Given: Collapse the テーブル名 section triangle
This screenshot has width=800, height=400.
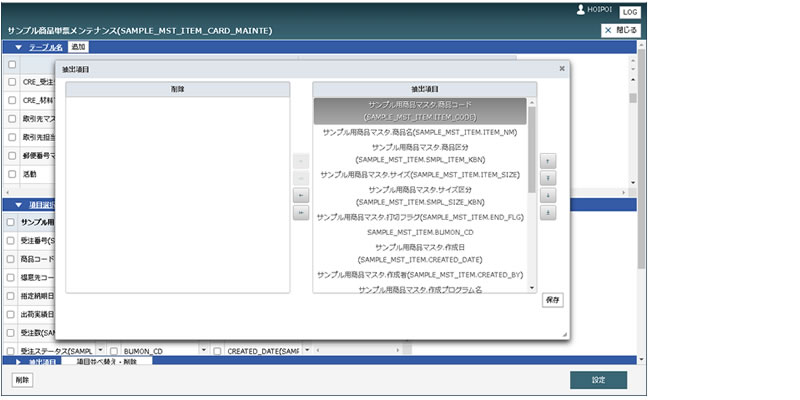Looking at the screenshot, I should tap(19, 47).
